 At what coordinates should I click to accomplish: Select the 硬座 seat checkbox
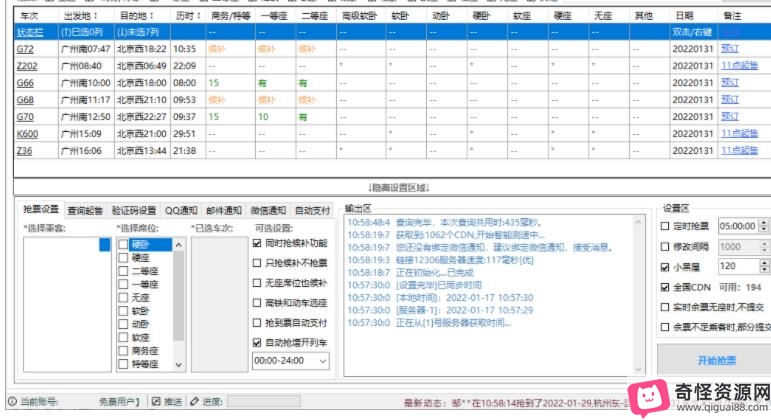[123, 258]
